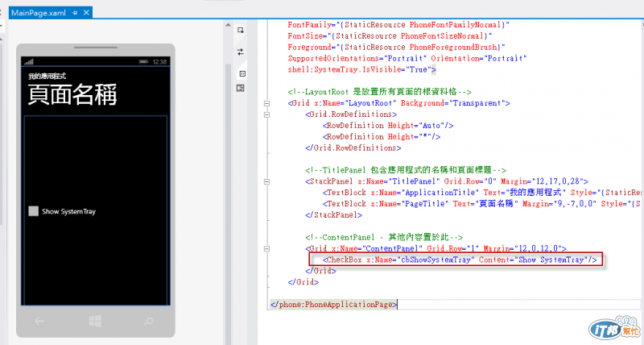Click the SupportedOrientations="Portrait" line
Image resolution: width=644 pixels, height=345 pixels.
[x=407, y=59]
